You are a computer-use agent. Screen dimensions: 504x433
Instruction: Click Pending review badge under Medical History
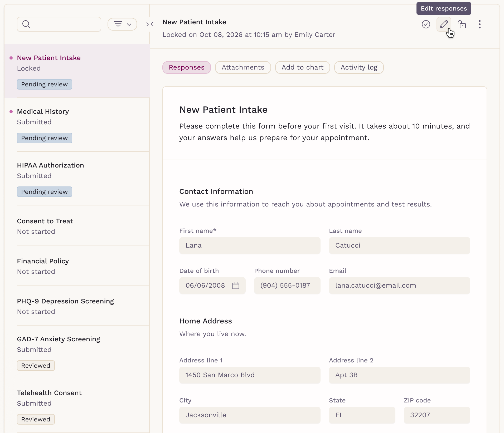(45, 138)
